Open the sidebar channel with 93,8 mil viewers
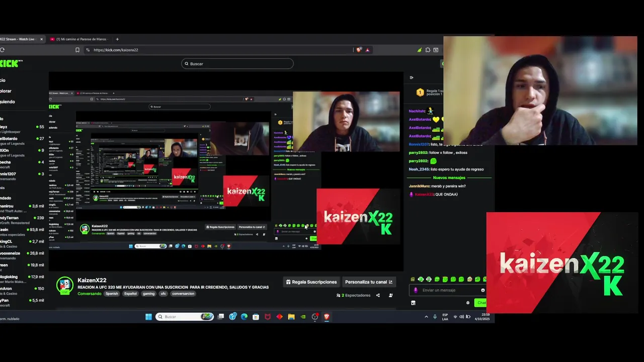Screen dimensions: 644x362 point(22,232)
